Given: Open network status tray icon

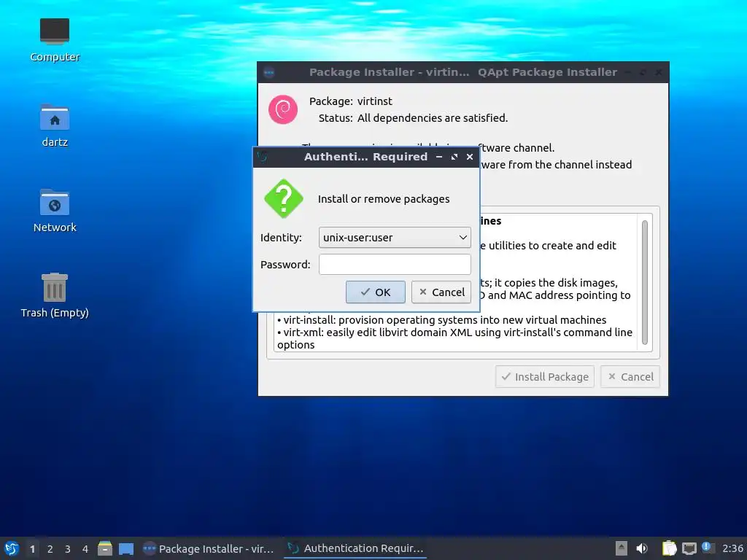Looking at the screenshot, I should (689, 548).
